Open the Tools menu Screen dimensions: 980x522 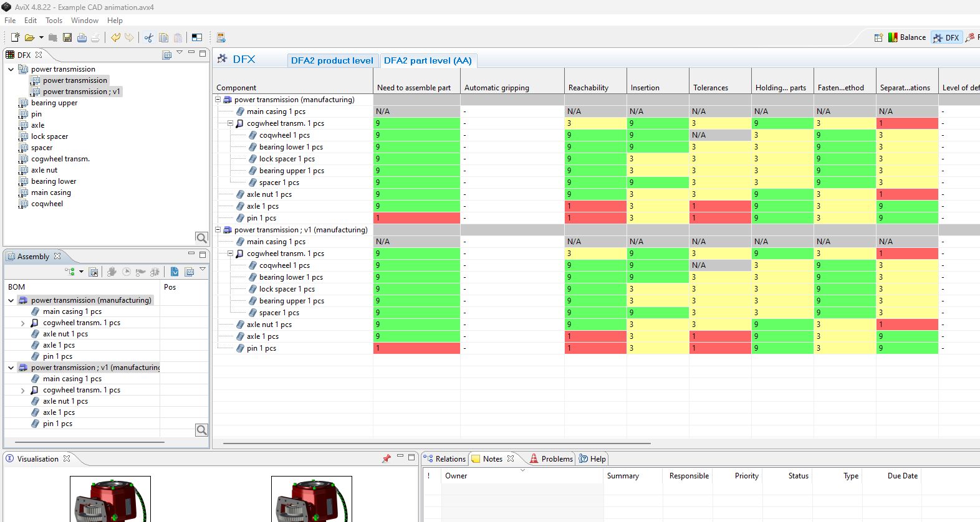[x=54, y=21]
